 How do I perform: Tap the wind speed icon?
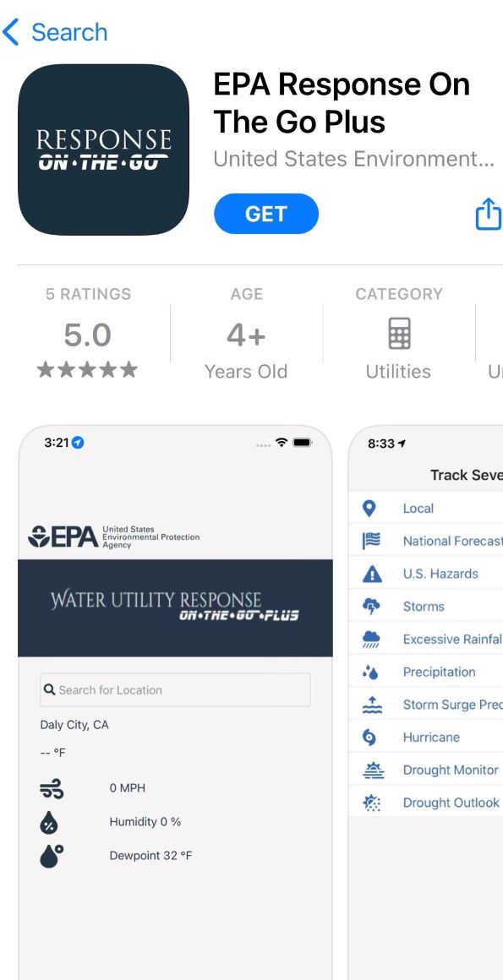[x=52, y=789]
